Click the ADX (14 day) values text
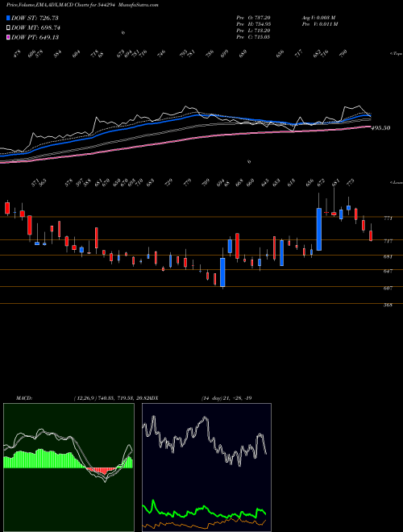Screen dimensions: 403x532 [x=226, y=397]
